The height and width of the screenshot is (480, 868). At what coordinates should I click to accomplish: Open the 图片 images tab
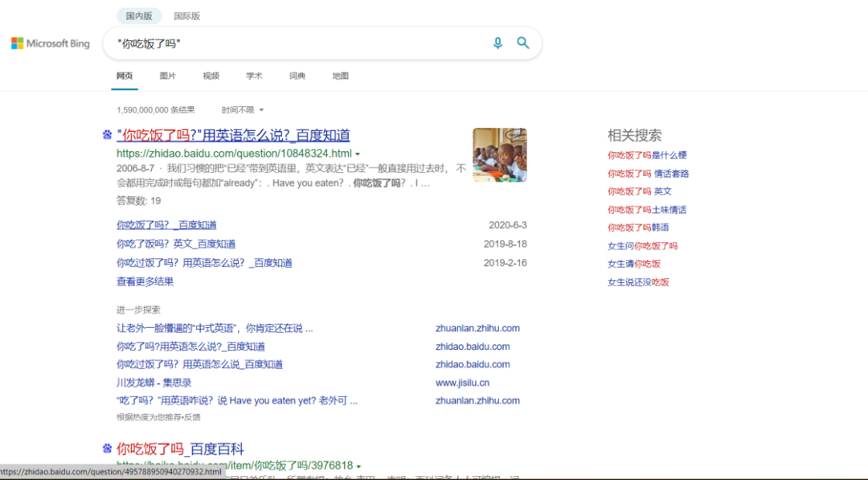[x=167, y=76]
